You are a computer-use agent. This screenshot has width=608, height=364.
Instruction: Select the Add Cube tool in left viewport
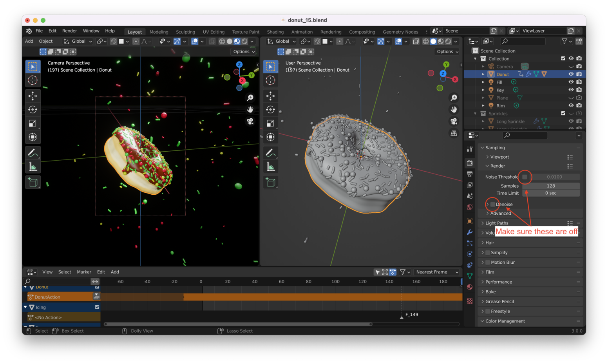(33, 182)
